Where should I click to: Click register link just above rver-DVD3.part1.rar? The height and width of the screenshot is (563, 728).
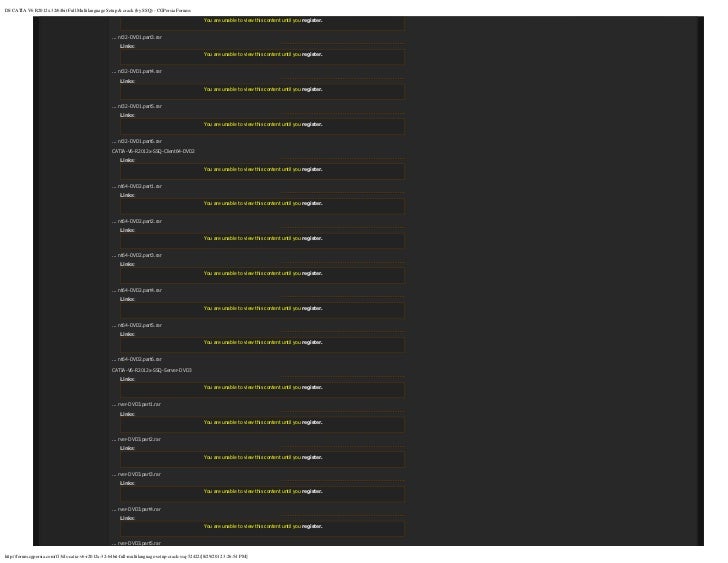312,388
